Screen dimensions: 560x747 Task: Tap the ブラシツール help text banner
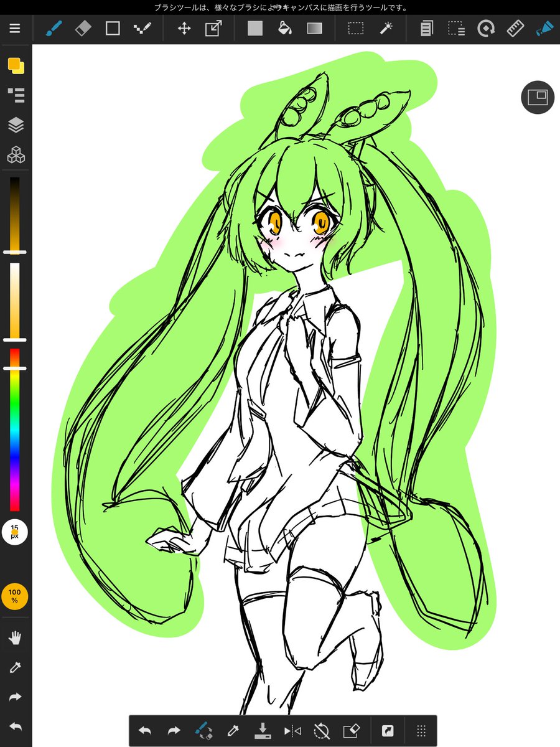click(281, 7)
